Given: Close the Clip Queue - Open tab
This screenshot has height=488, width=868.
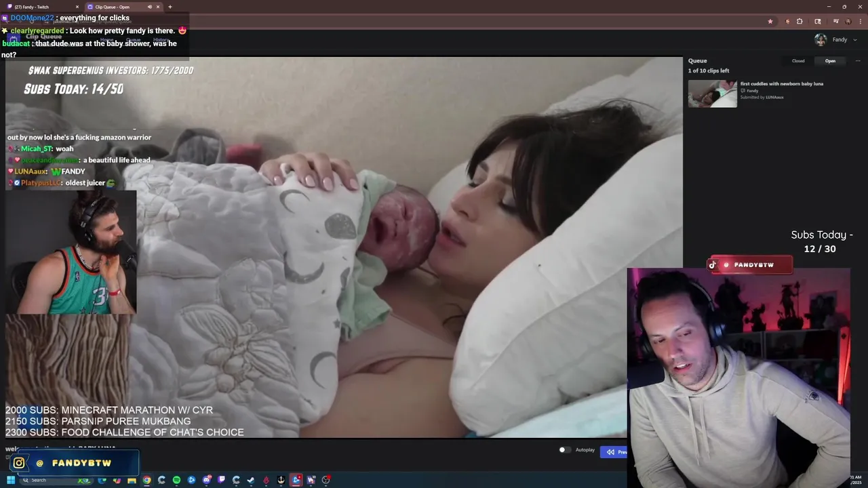Looking at the screenshot, I should tap(158, 7).
